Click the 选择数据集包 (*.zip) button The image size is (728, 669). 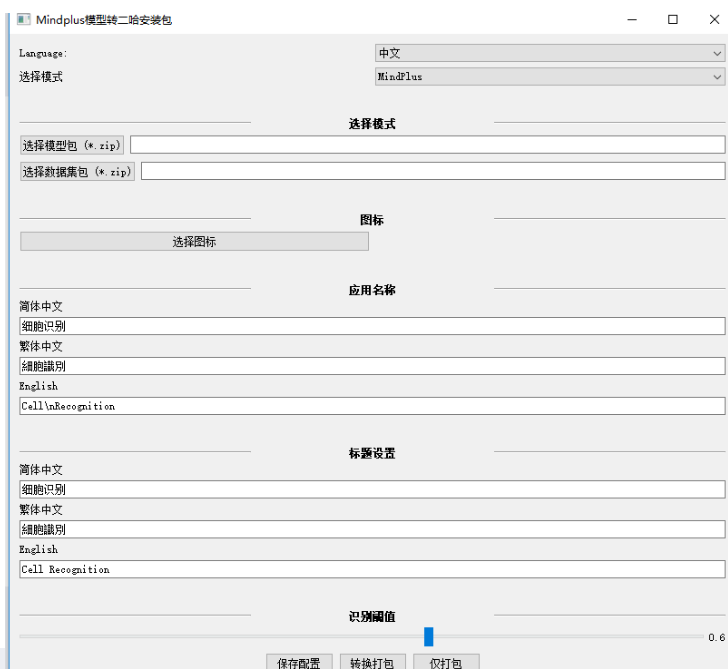(77, 171)
